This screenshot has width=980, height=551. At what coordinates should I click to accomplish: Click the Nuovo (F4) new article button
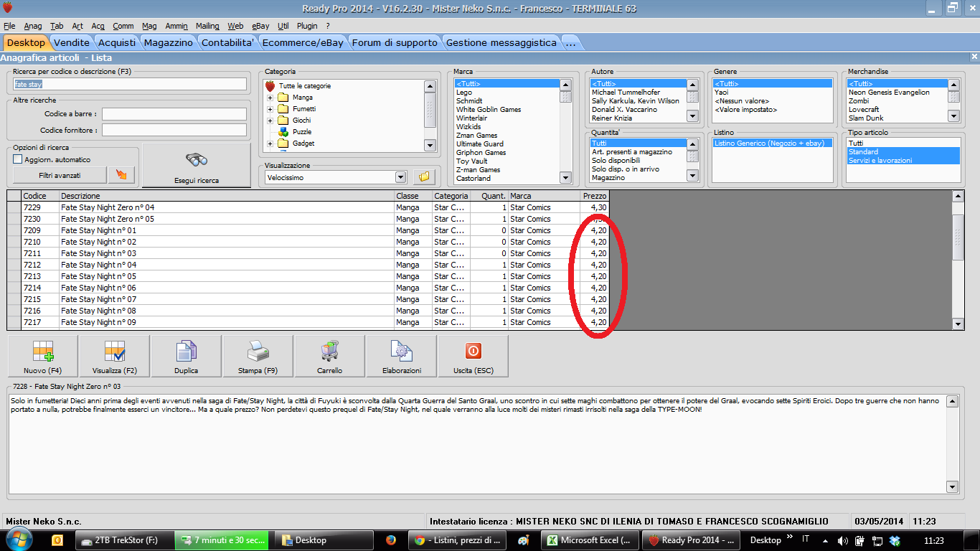click(x=43, y=356)
